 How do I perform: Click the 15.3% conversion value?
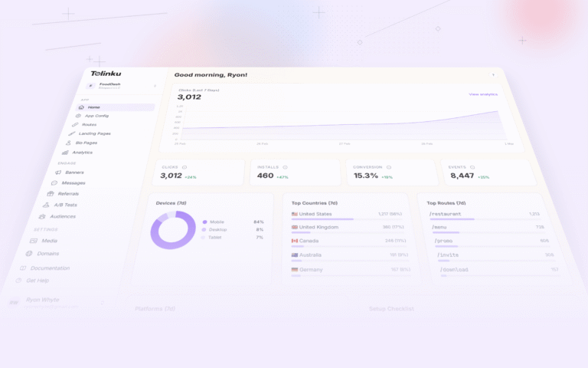(366, 176)
